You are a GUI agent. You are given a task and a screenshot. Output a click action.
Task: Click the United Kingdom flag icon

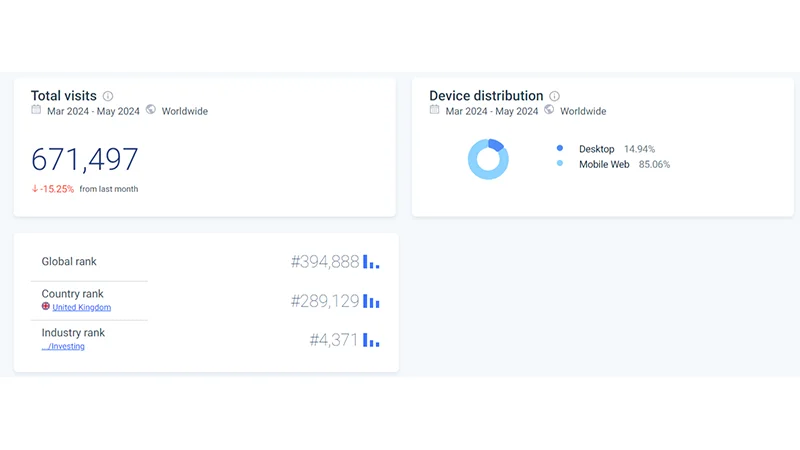[45, 306]
